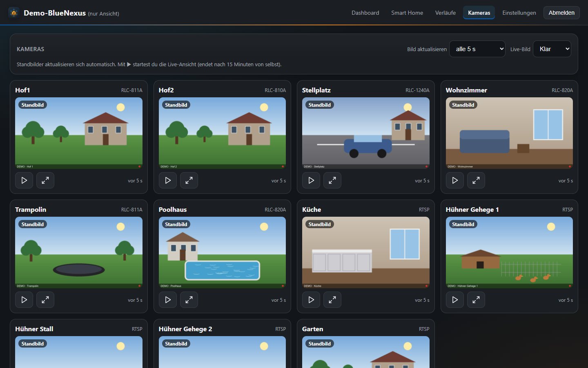Open Hof1 camera in fullscreen
The image size is (588, 368).
point(45,180)
